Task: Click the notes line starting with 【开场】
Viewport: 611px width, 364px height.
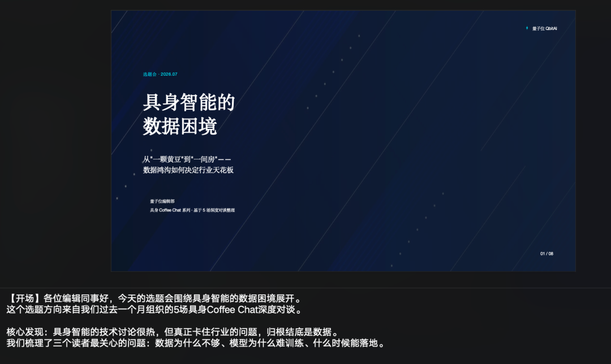Action: (154, 298)
